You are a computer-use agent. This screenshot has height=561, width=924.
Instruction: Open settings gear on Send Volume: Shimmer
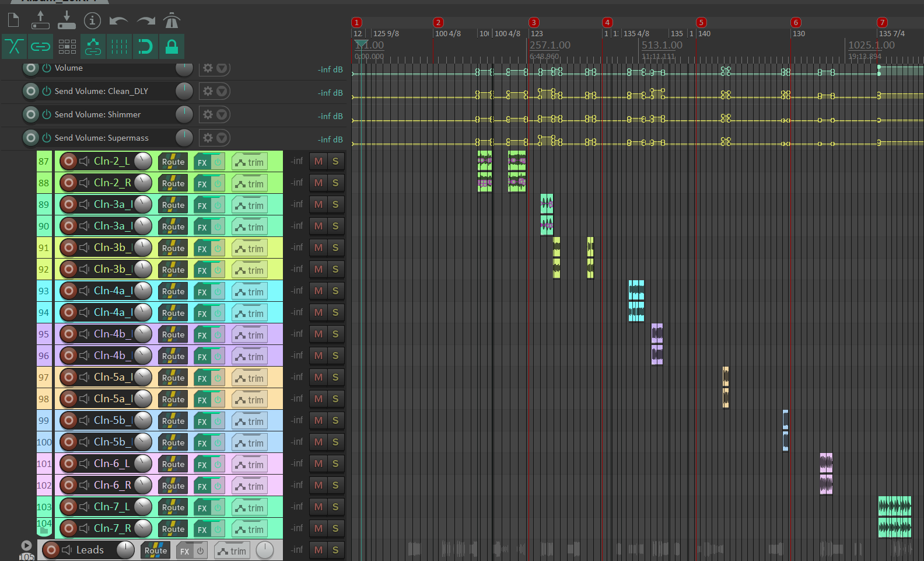[x=208, y=114]
